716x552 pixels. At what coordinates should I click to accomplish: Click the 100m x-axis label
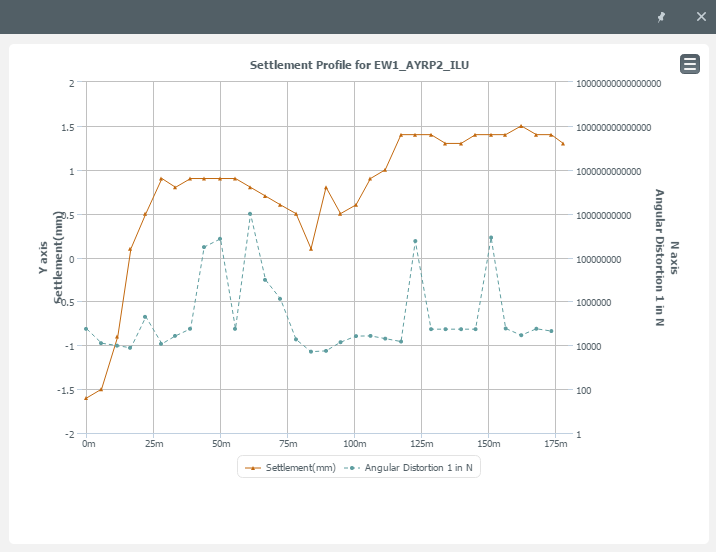coord(355,444)
